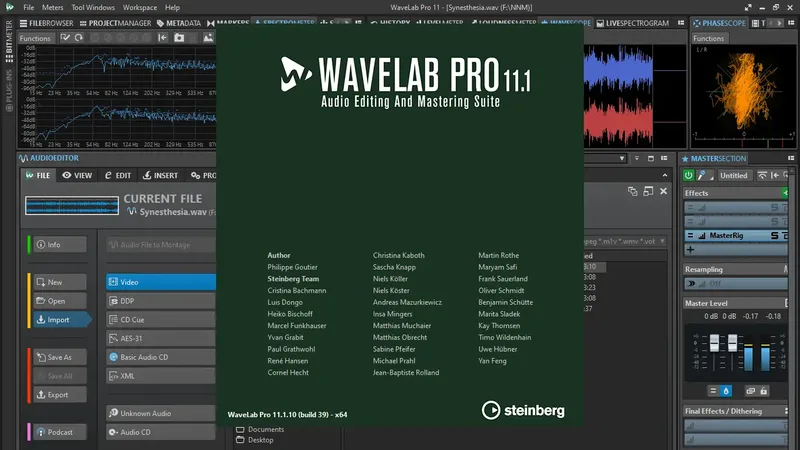Choose Unknown Audio import option
This screenshot has width=800, height=450.
[x=161, y=413]
